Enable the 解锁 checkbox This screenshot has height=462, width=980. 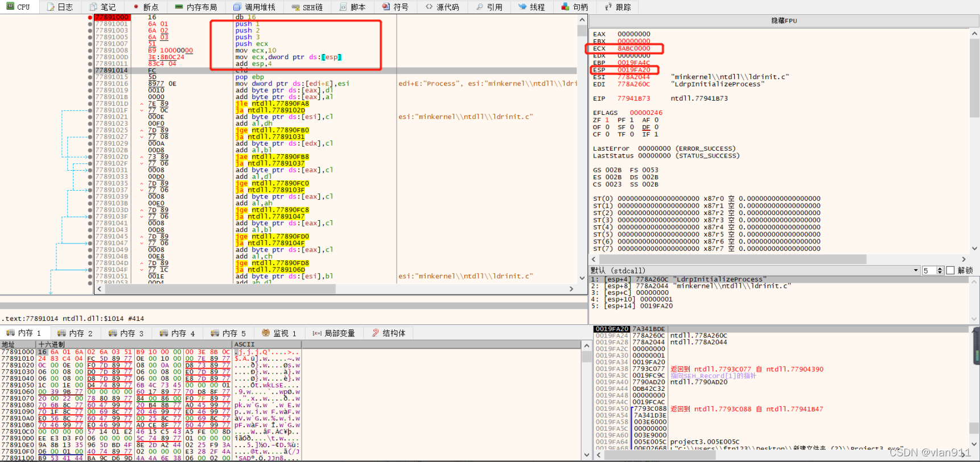tap(950, 270)
